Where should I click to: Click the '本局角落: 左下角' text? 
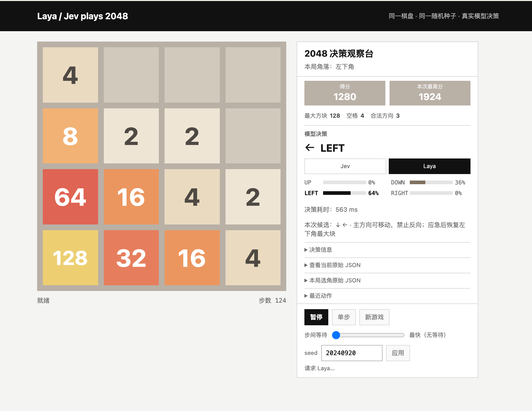[x=329, y=67]
